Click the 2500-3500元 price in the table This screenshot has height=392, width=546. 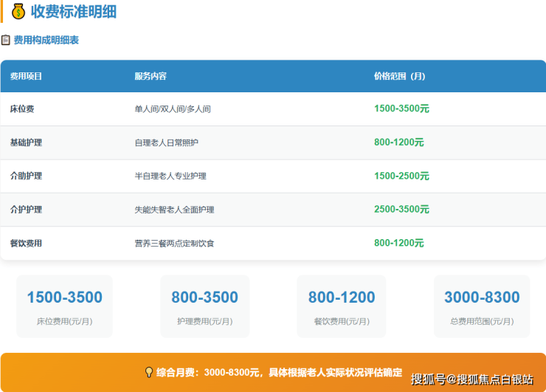[x=401, y=209]
